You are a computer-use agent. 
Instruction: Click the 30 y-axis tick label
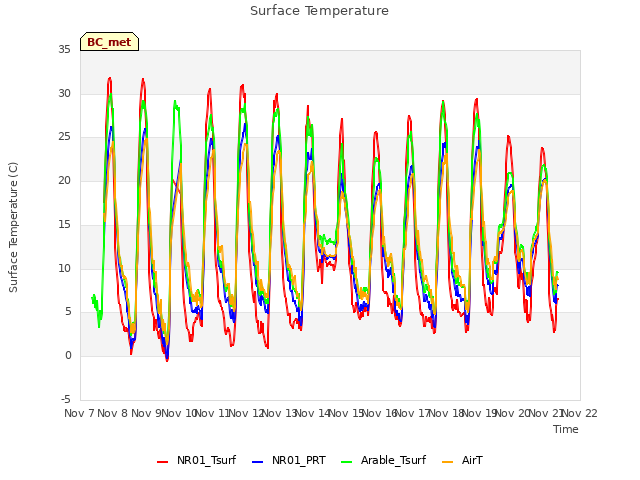tap(64, 93)
